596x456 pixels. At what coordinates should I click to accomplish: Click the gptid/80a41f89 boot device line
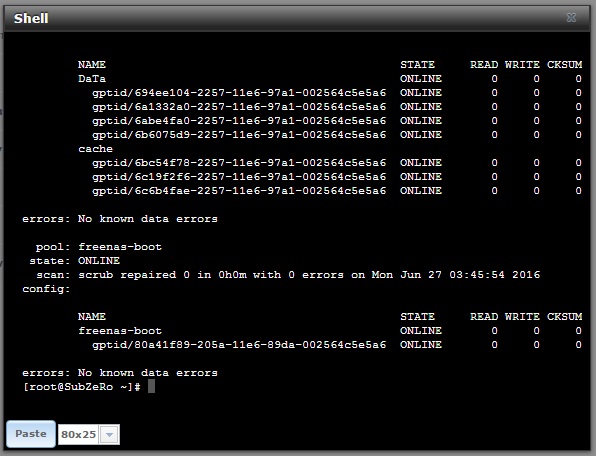(336, 345)
